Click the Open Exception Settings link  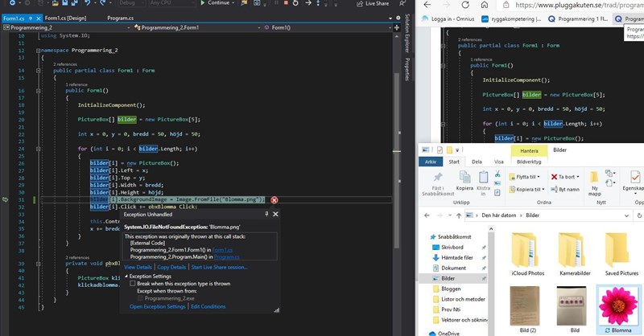[157, 306]
